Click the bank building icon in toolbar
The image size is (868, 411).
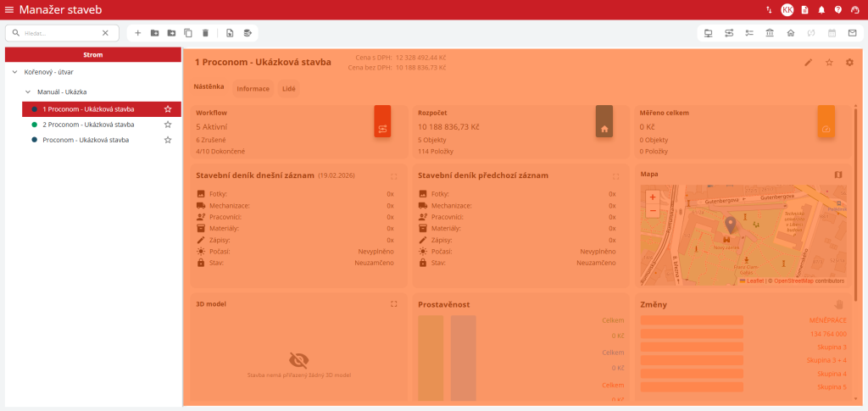coord(770,33)
